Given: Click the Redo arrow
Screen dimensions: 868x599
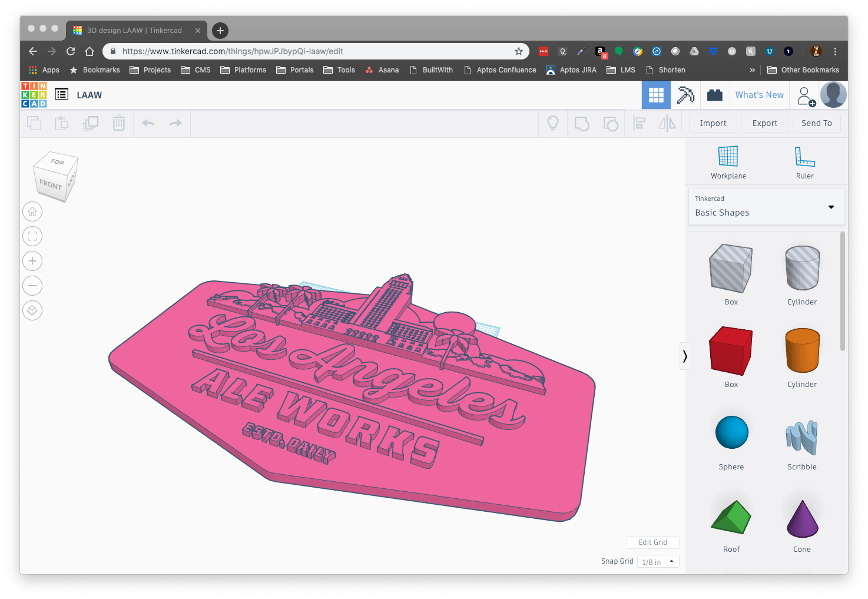Looking at the screenshot, I should tap(175, 123).
